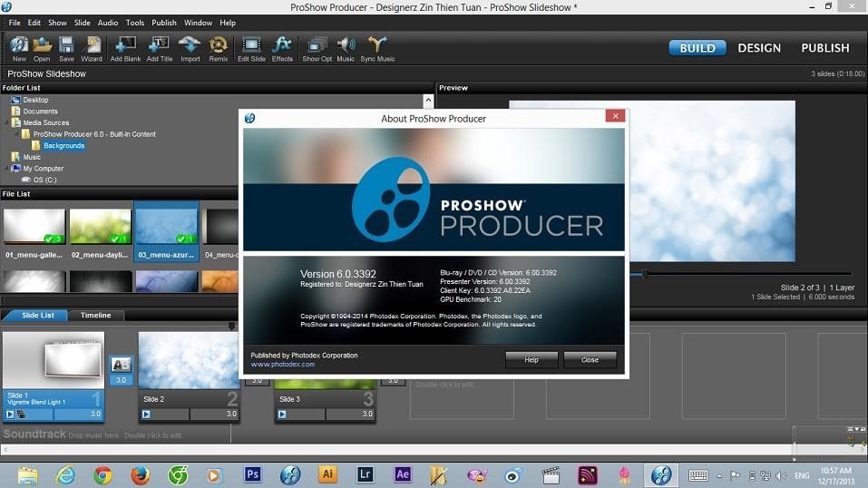Open the File menu
The width and height of the screenshot is (868, 488).
tap(15, 23)
